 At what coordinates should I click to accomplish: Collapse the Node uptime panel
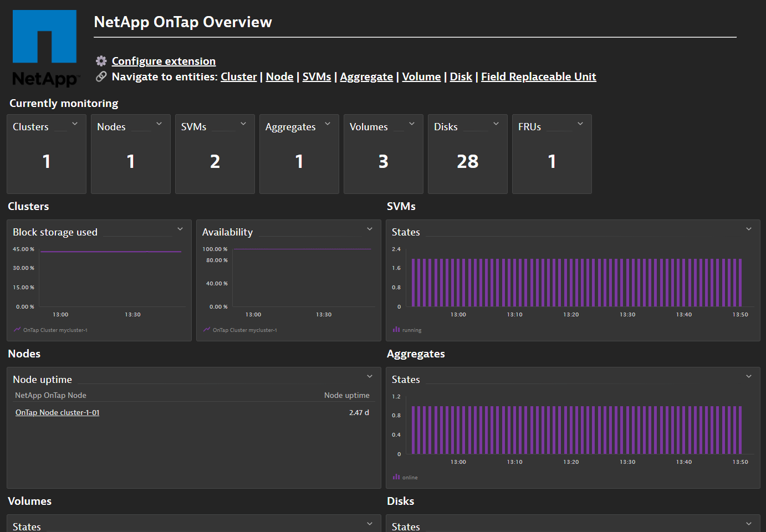coord(369,376)
